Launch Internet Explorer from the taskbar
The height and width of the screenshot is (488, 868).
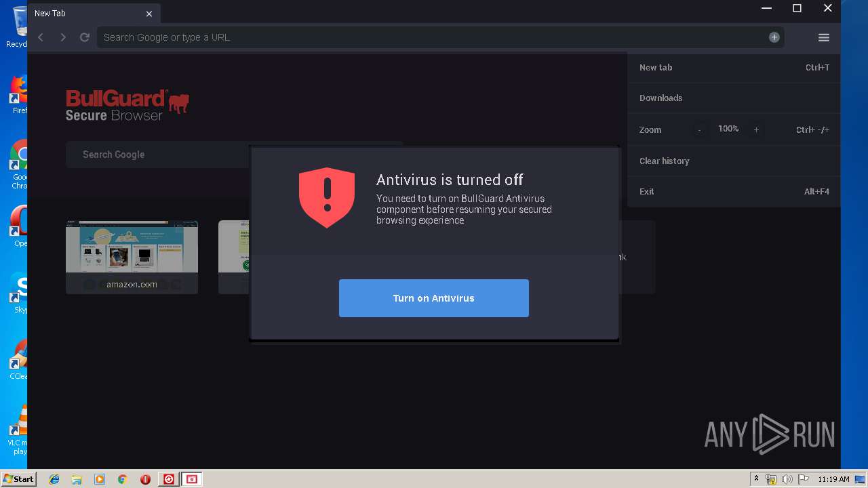tap(54, 479)
